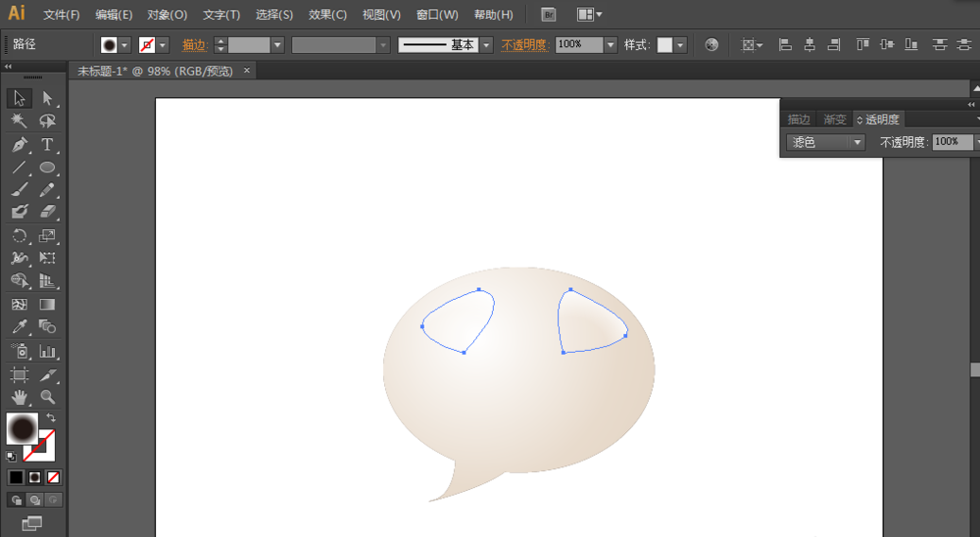Swap fill and stroke colors arrow
Viewport: 980px width, 537px height.
coord(51,417)
